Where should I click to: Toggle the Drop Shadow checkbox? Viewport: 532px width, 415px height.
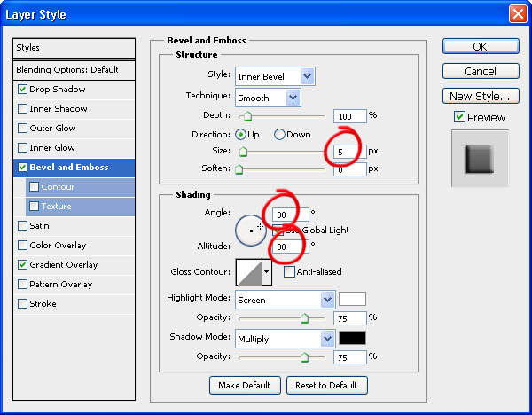pos(22,90)
